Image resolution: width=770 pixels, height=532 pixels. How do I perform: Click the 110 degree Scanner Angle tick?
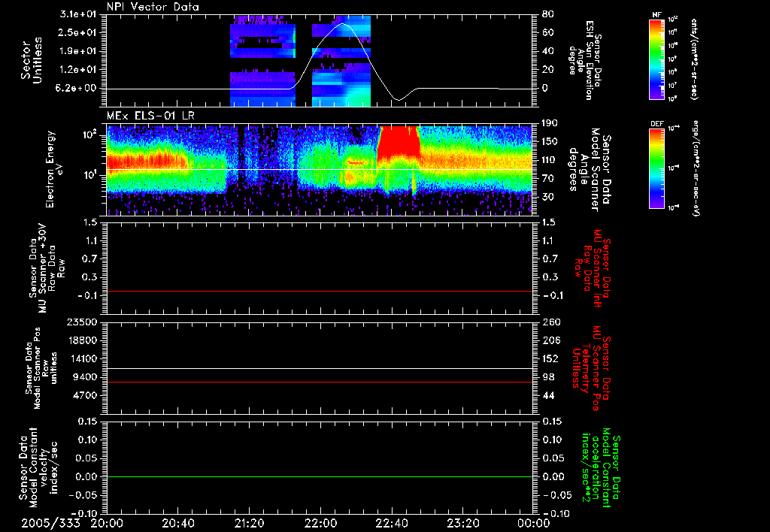tap(550, 160)
